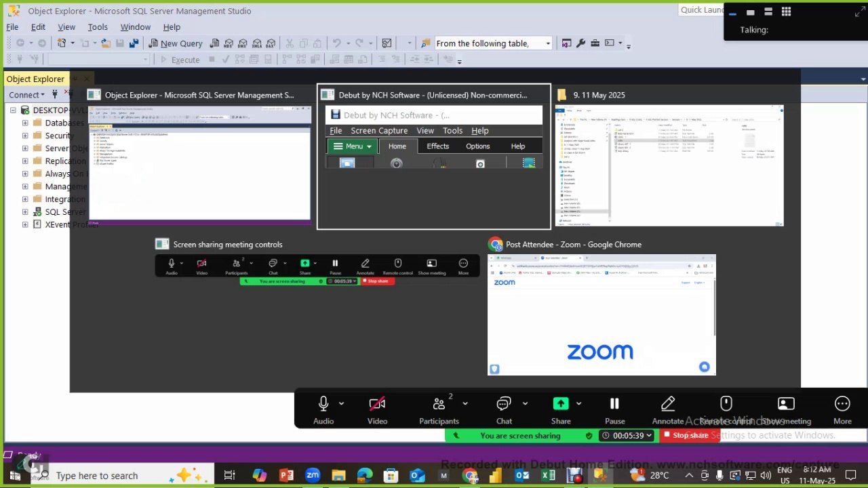Click the red Stop share button
Viewport: 868px width, 488px height.
[690, 435]
